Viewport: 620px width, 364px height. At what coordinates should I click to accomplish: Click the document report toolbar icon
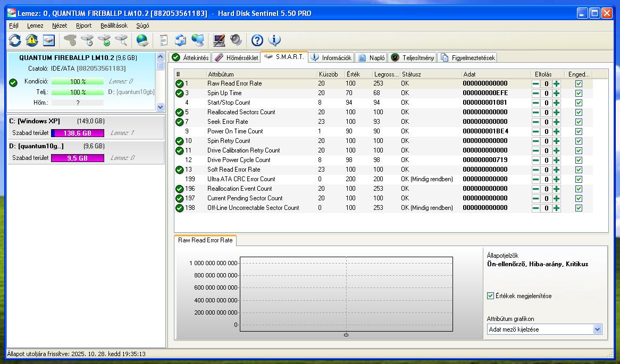coord(164,40)
